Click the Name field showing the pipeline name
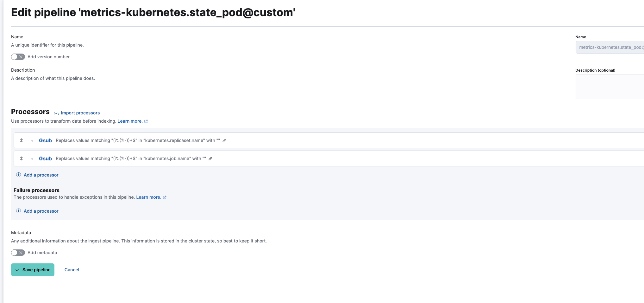This screenshot has width=644, height=303. coord(609,47)
